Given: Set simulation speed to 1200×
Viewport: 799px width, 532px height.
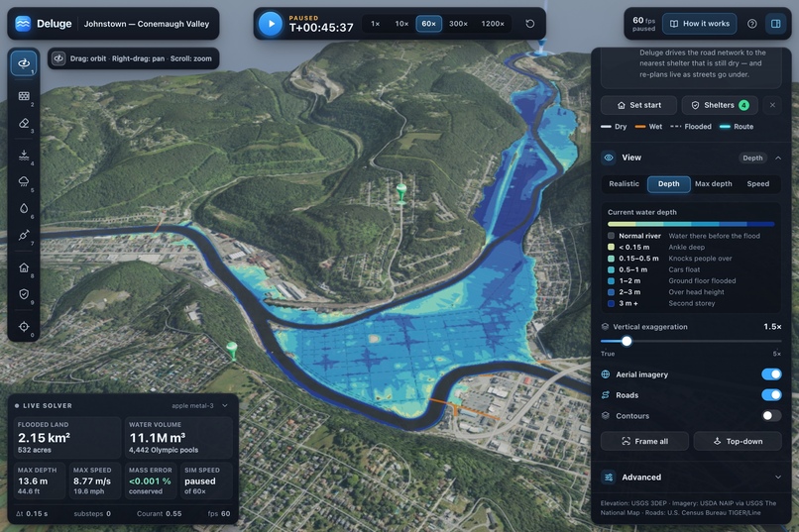Looking at the screenshot, I should (493, 24).
